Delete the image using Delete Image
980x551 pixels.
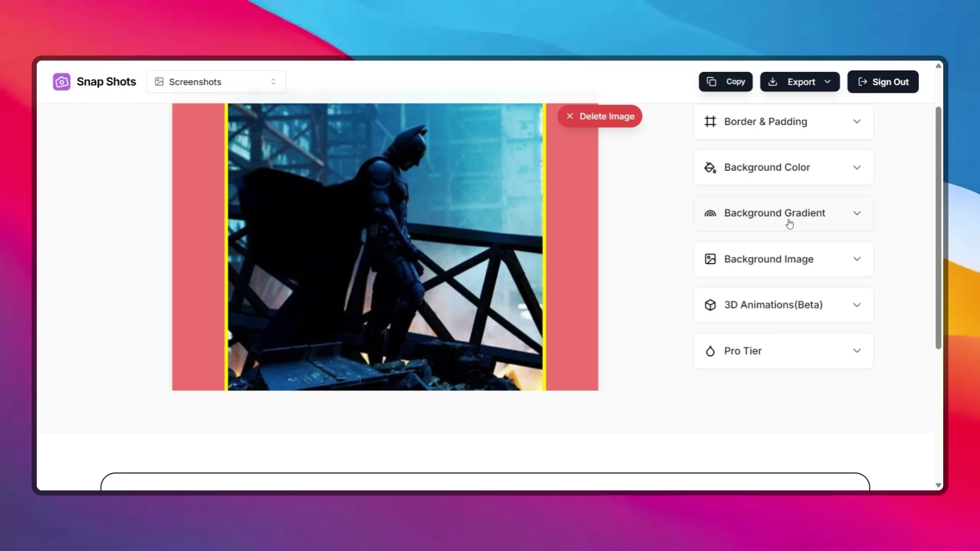click(x=600, y=116)
